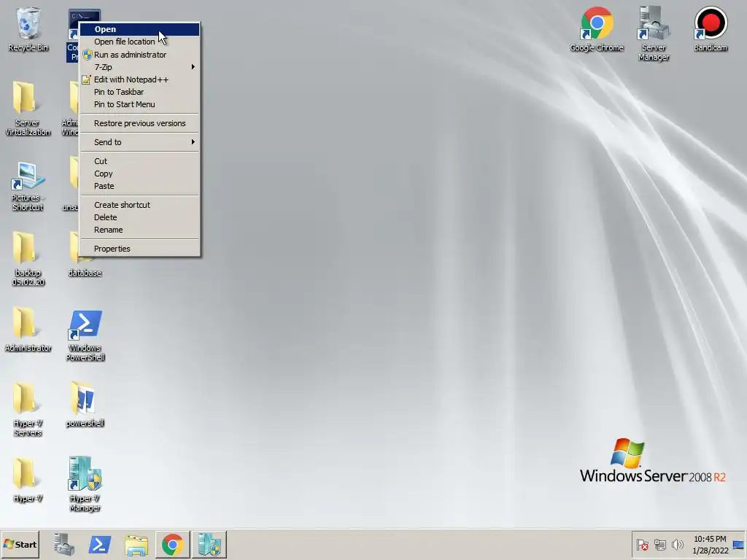Choose Edit with Notepad++

[139, 79]
